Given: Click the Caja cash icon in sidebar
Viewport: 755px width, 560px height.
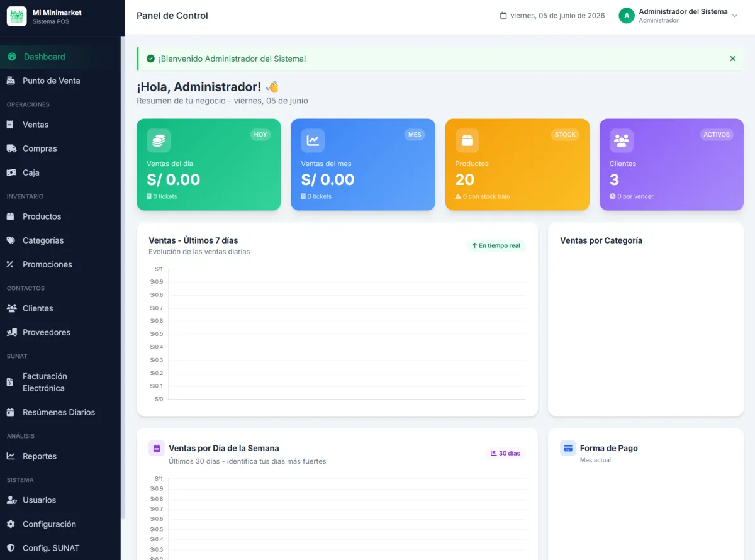Looking at the screenshot, I should pos(11,172).
